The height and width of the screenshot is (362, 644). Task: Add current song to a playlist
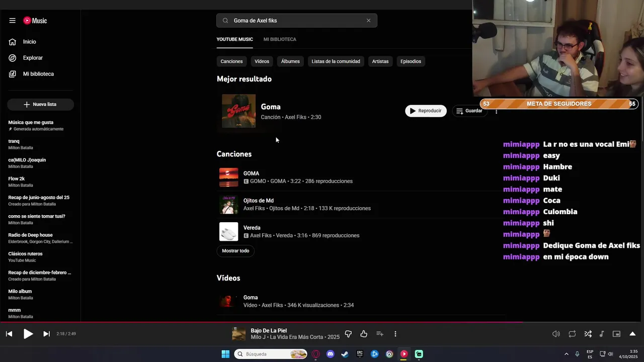tap(380, 334)
